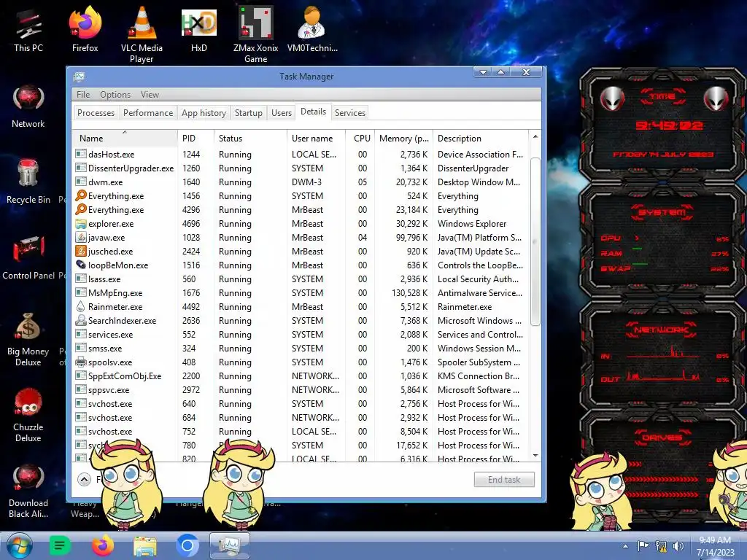This screenshot has width=747, height=560.
Task: Open green notes app in taskbar
Action: click(x=60, y=545)
